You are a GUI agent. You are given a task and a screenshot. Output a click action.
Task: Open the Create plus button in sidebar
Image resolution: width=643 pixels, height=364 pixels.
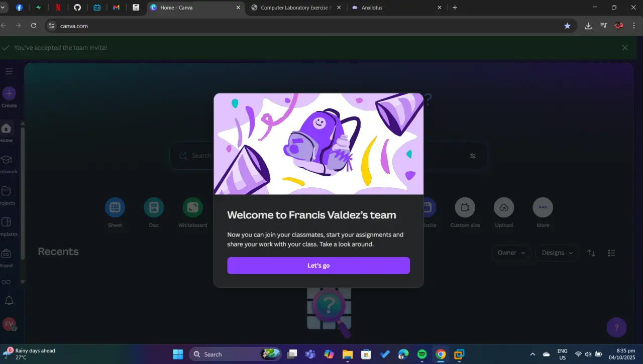(x=9, y=93)
